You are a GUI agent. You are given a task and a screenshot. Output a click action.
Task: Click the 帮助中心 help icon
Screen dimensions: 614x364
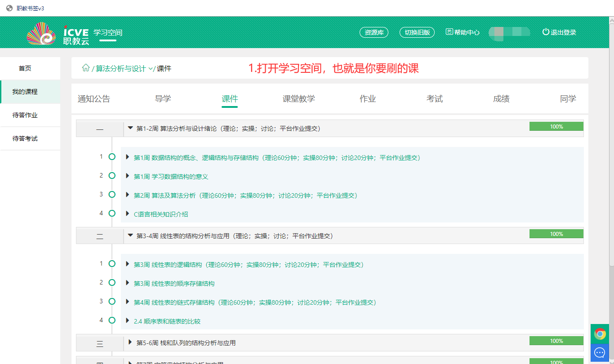coord(449,32)
